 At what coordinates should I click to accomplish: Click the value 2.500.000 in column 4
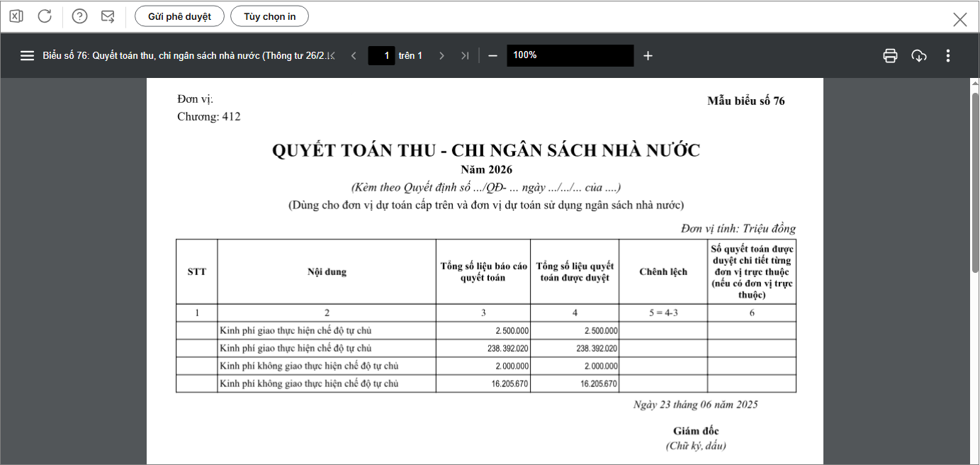(601, 331)
